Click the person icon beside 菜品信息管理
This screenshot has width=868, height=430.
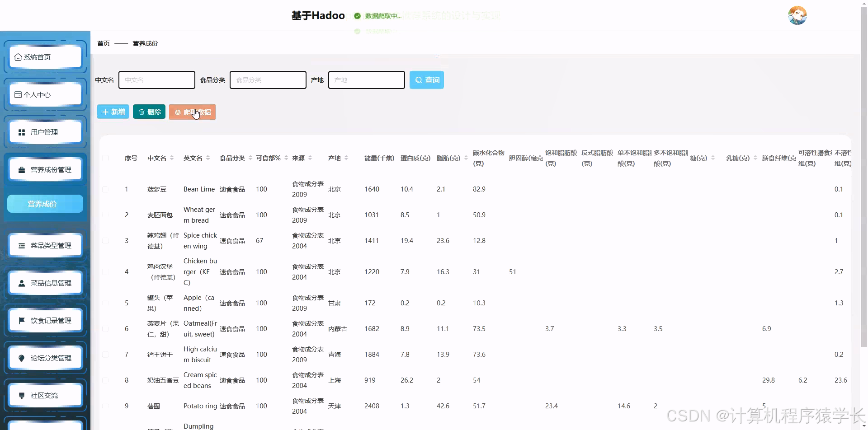(21, 283)
